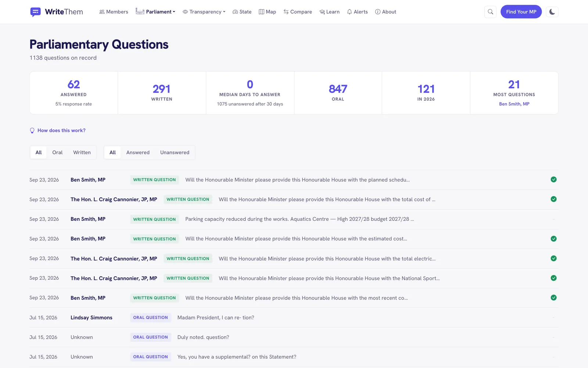Click the Learn graduation cap icon
Screen dimensions: 588x368
tap(322, 12)
